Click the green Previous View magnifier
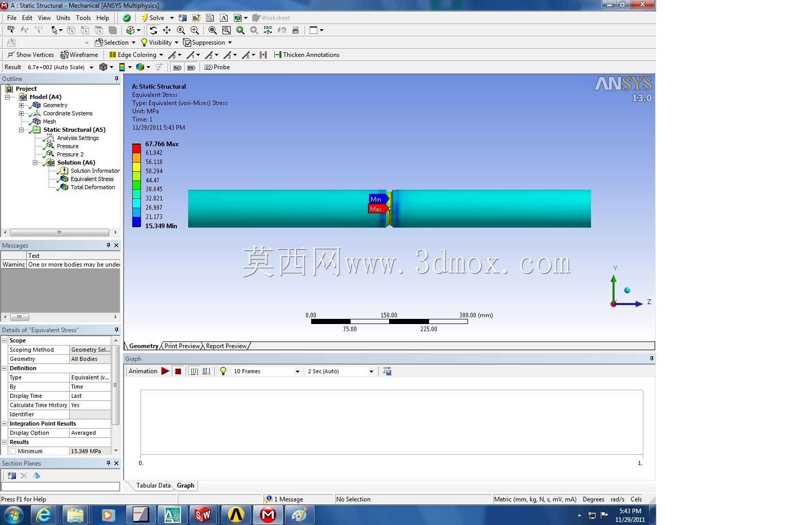This screenshot has height=525, width=812. [240, 30]
